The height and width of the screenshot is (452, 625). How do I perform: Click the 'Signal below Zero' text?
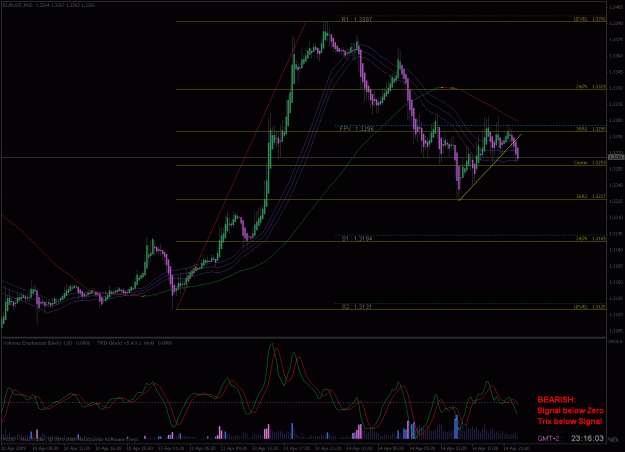click(x=570, y=411)
